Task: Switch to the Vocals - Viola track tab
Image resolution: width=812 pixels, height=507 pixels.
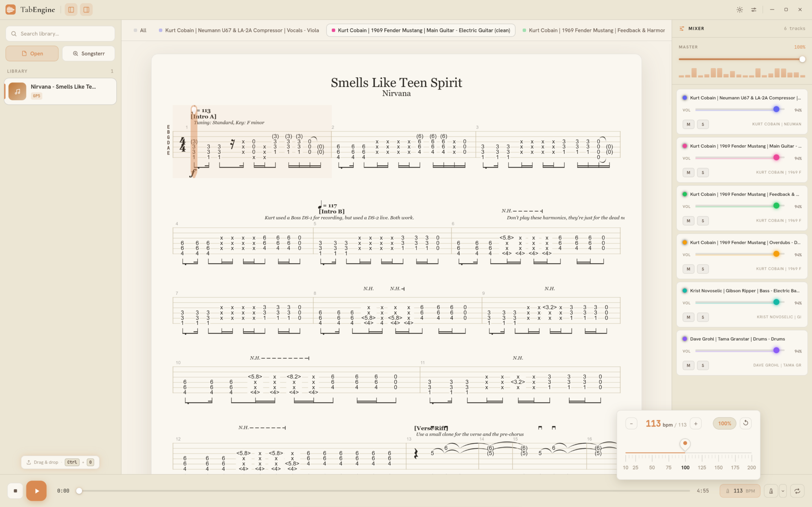Action: (x=238, y=30)
